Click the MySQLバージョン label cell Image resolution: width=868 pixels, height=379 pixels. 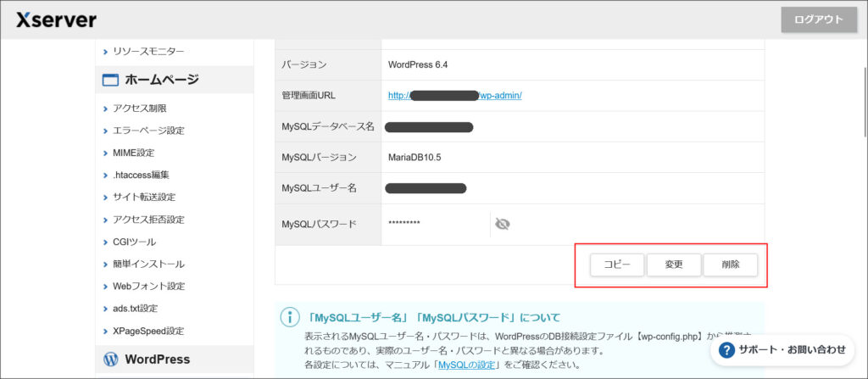coord(328,158)
